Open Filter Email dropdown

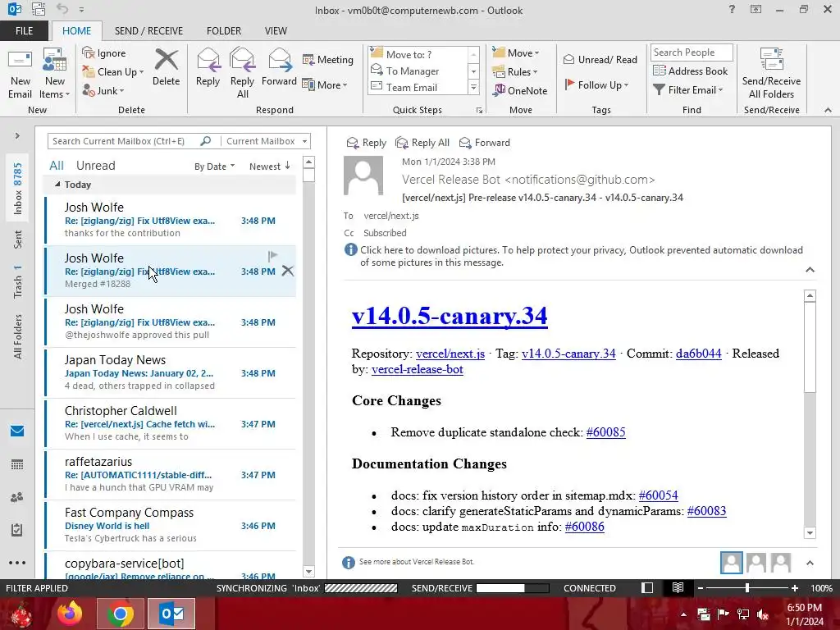[x=688, y=90]
